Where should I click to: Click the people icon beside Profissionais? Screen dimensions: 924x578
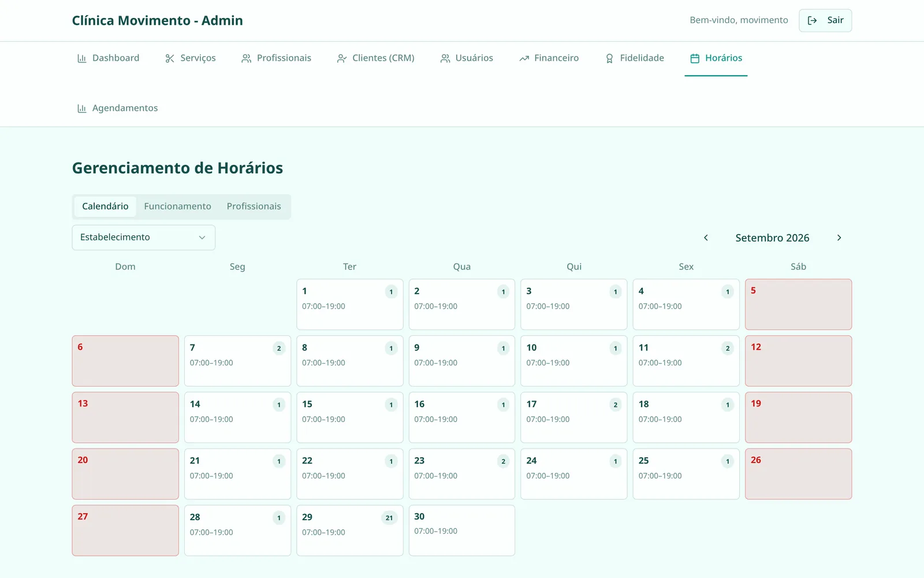[x=247, y=58]
